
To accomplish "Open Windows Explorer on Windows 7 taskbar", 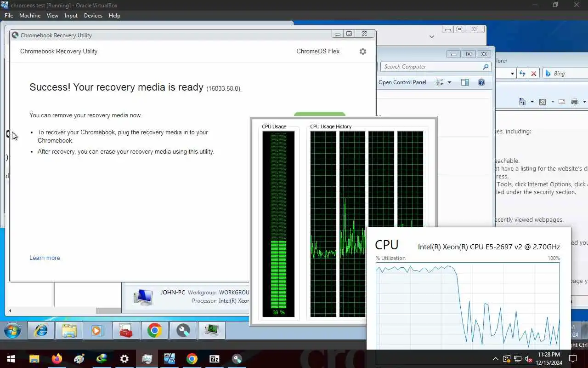I will 69,331.
